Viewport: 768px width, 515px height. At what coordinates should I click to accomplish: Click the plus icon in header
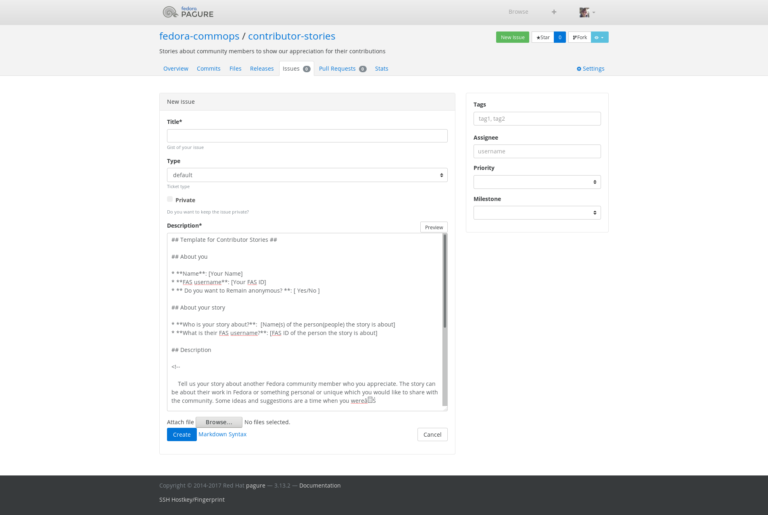pyautogui.click(x=554, y=12)
